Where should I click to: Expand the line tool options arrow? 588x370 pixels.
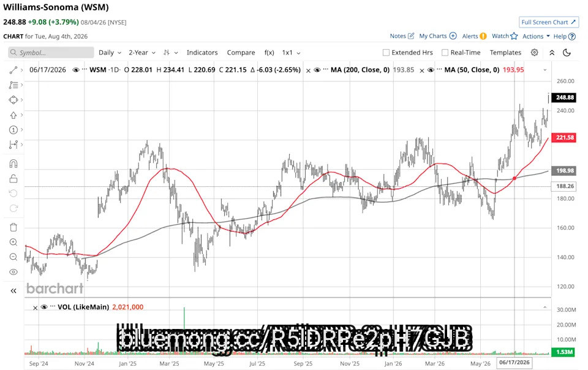tap(22, 70)
